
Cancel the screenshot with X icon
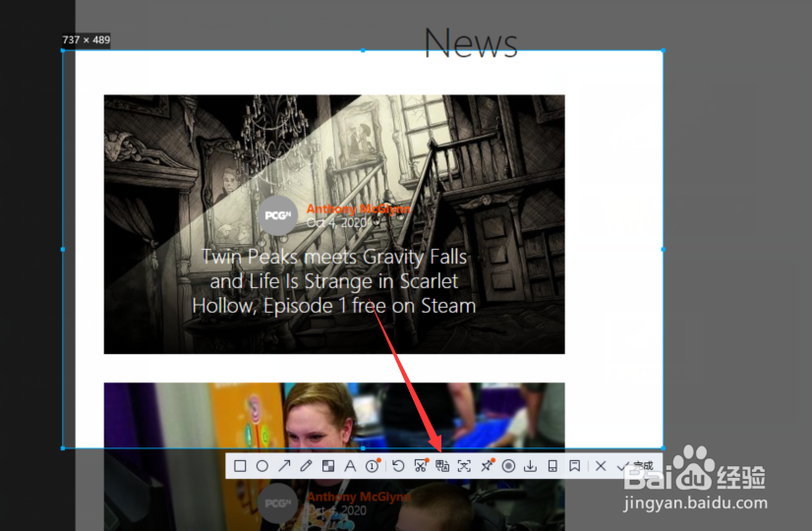point(601,466)
